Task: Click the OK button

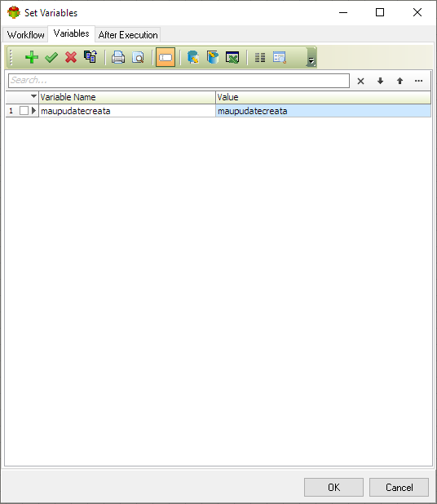Action: pos(333,488)
